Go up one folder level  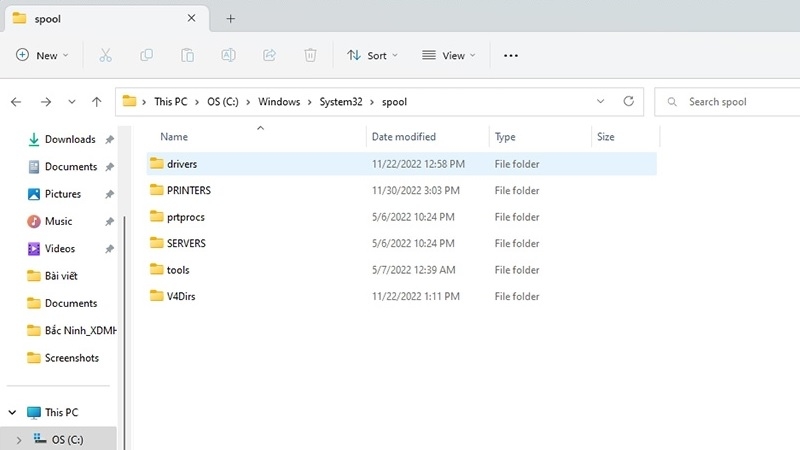[x=96, y=102]
